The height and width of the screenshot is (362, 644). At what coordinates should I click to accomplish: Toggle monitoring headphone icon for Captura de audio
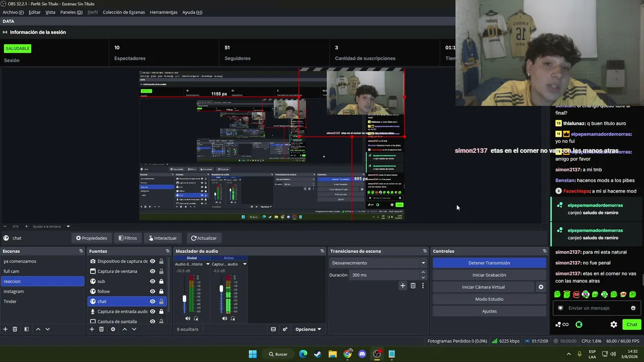233,318
